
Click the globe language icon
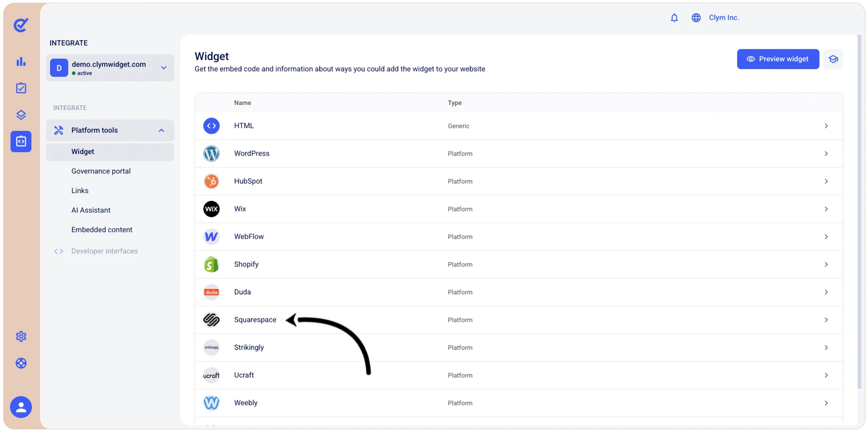(696, 18)
